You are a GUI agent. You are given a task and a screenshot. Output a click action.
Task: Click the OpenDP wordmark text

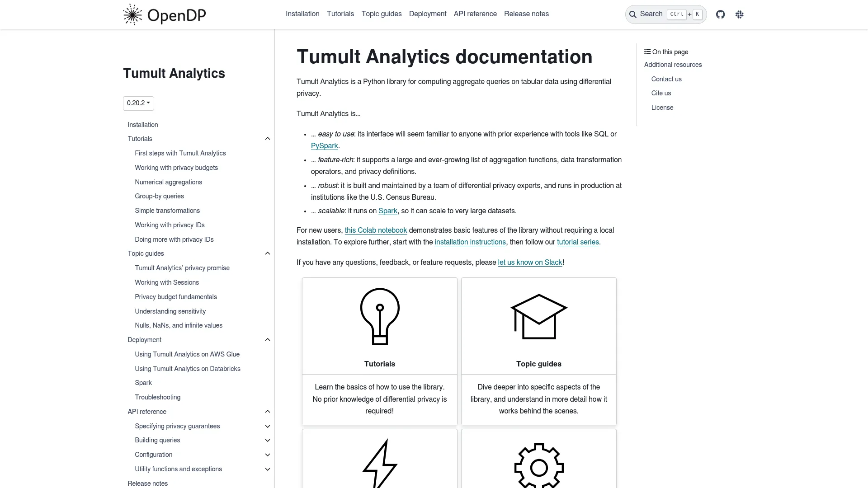177,16
